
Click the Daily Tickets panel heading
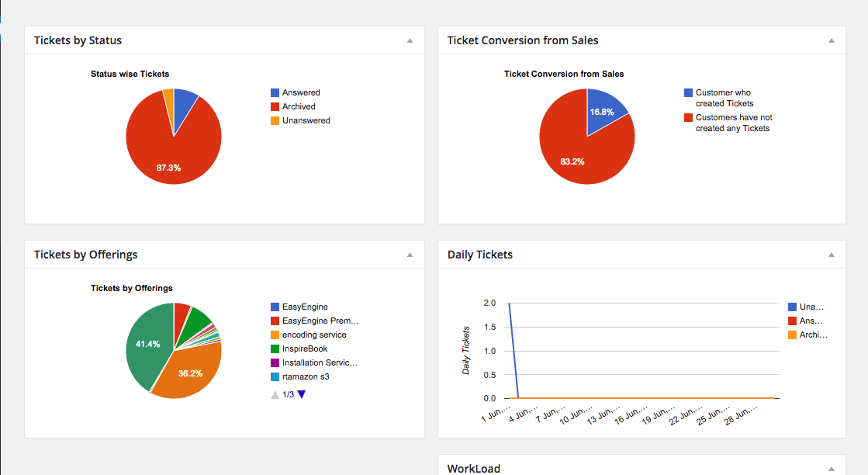(x=479, y=255)
